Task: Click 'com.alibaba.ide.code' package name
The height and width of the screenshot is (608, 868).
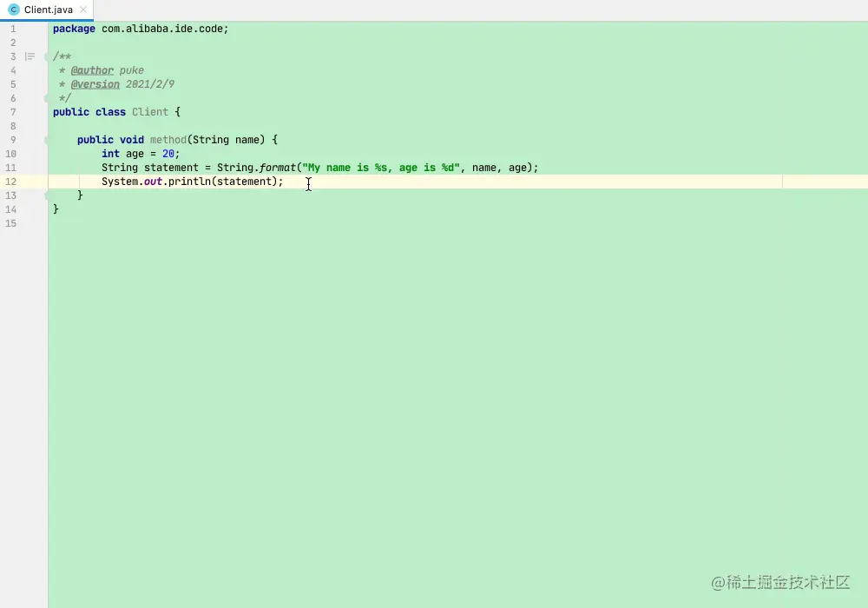Action: click(x=162, y=29)
